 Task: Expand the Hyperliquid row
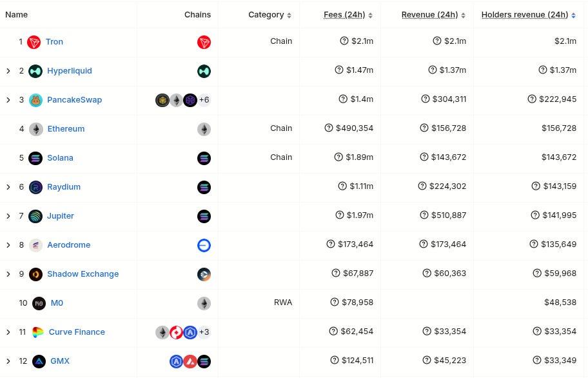pyautogui.click(x=8, y=71)
